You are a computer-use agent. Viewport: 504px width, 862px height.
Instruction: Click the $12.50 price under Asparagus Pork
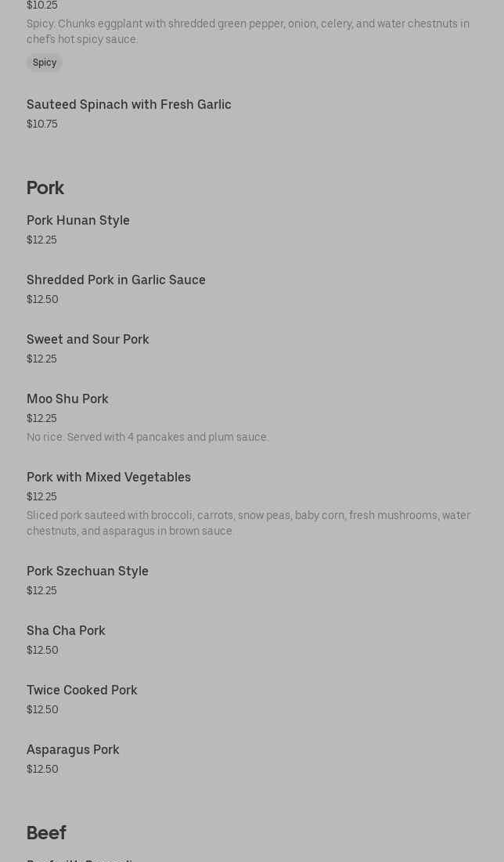point(42,770)
